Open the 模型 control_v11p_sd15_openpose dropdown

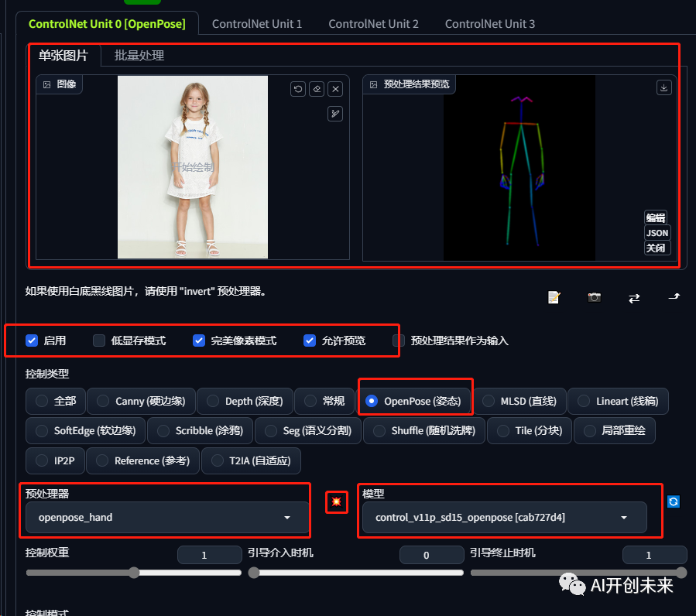[505, 518]
